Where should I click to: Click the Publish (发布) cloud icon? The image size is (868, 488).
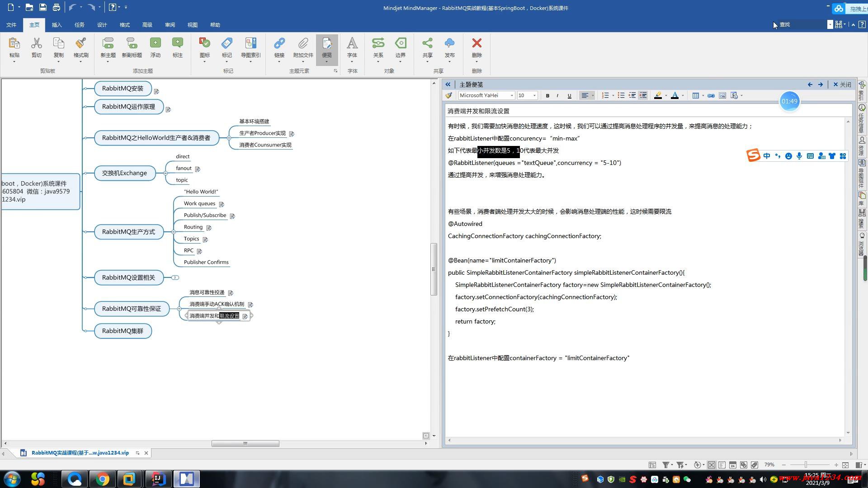(x=449, y=43)
